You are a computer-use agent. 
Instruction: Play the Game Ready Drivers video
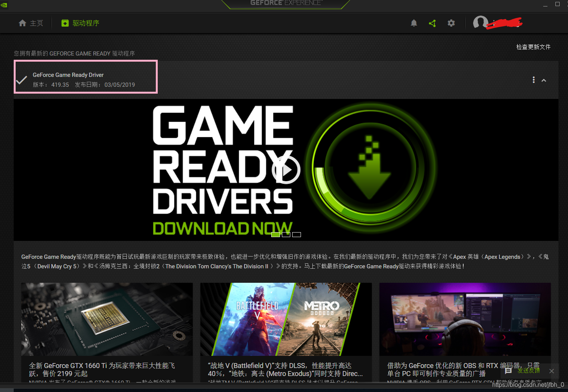coord(286,170)
